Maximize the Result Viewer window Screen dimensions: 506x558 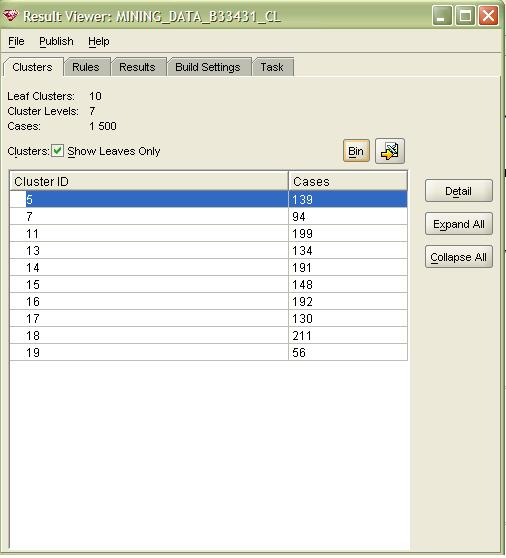click(465, 16)
